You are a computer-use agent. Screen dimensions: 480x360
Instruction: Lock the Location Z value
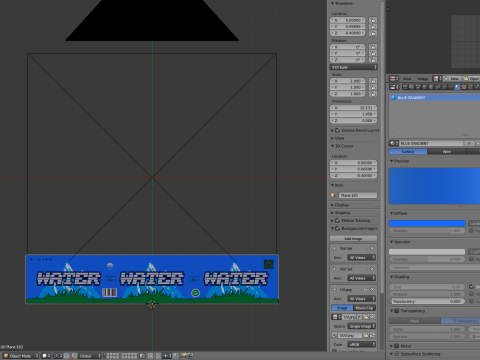(x=373, y=33)
